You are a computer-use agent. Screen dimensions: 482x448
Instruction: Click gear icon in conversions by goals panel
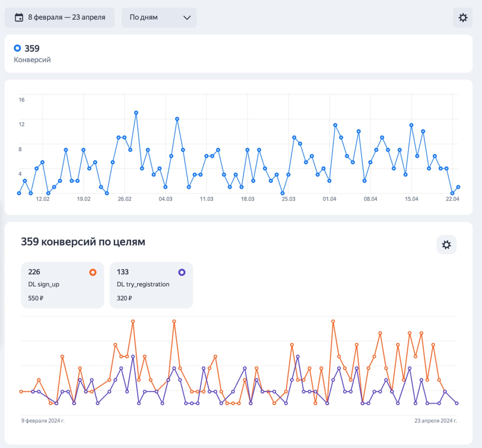446,245
